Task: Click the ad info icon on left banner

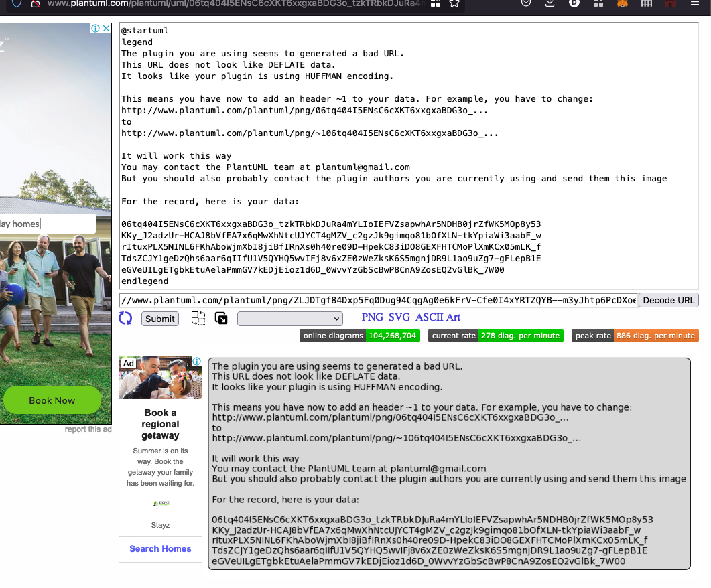Action: (96, 29)
